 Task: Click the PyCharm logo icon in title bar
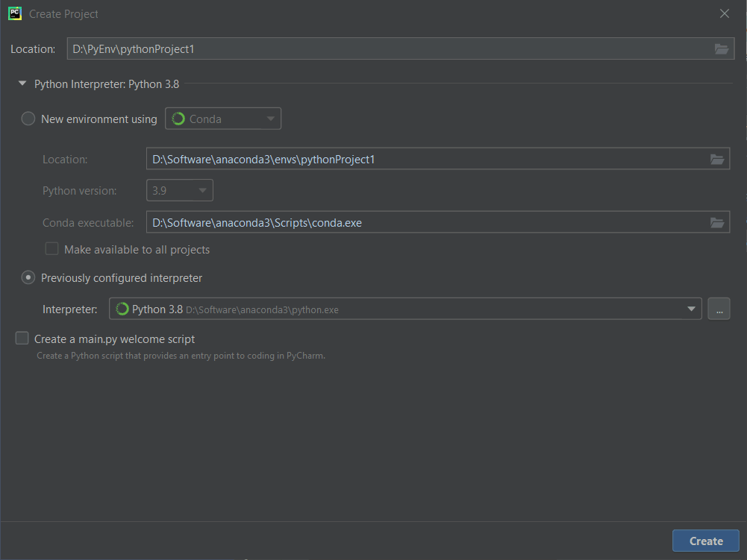[x=15, y=13]
